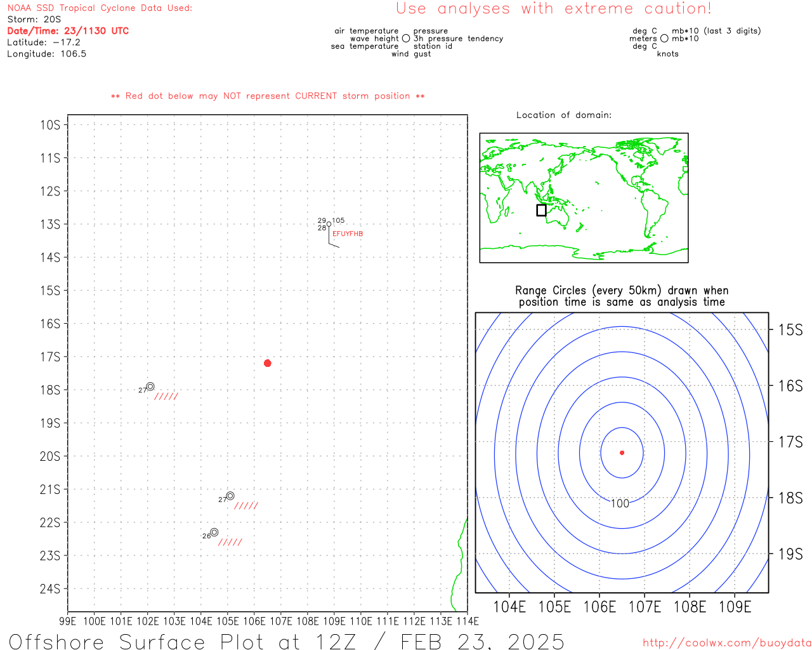Image resolution: width=812 pixels, height=650 pixels.
Task: Click the 114E longitude label on main map
Action: click(468, 621)
